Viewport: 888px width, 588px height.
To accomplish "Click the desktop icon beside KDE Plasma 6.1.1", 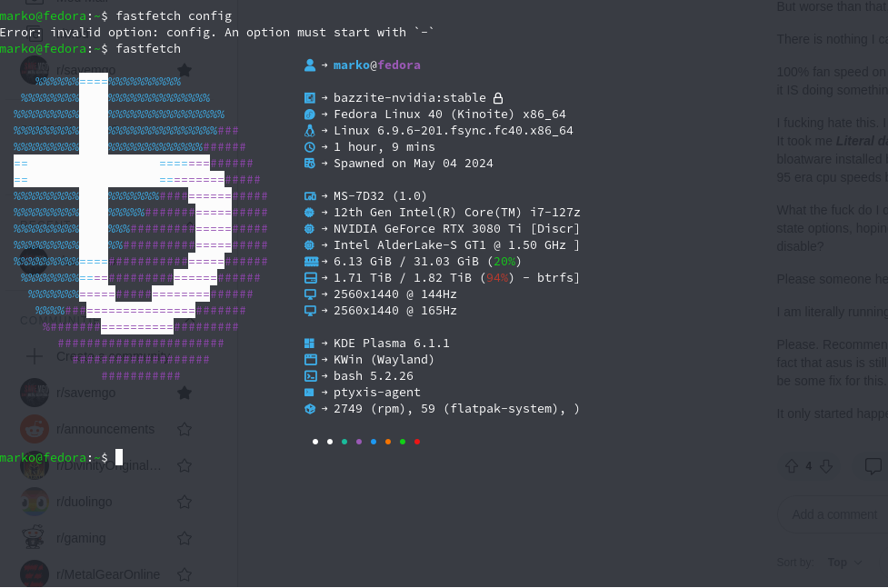I will click(309, 344).
